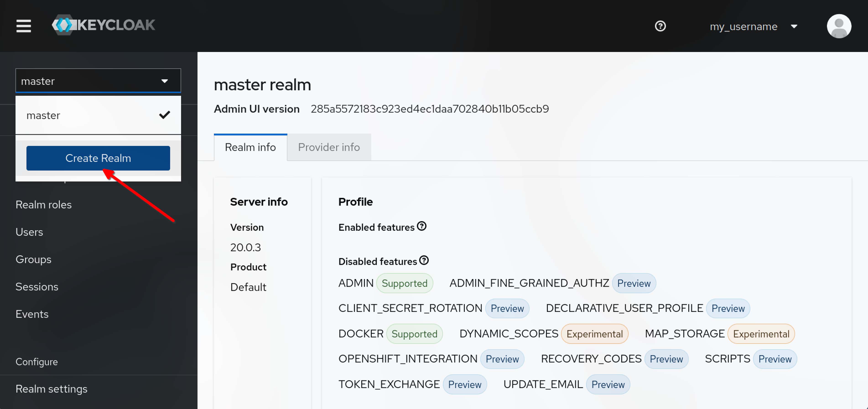868x409 pixels.
Task: Open Realm roles in the sidebar
Action: (x=44, y=204)
